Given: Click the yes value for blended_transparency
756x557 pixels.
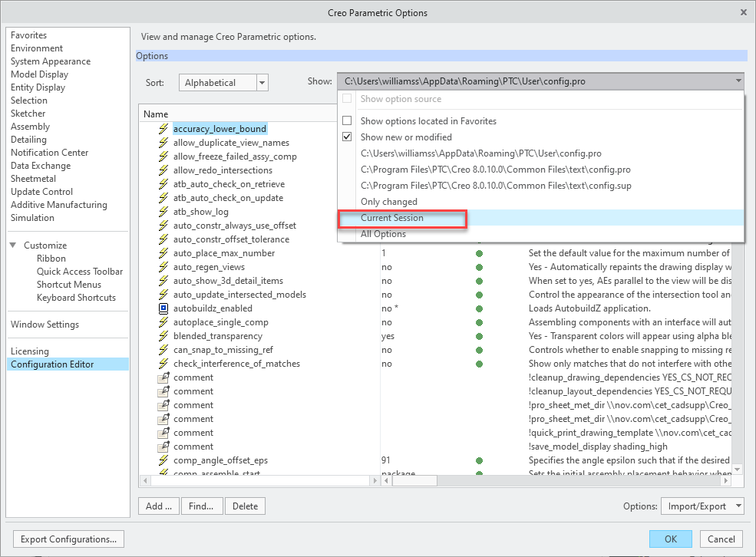Looking at the screenshot, I should tap(388, 336).
